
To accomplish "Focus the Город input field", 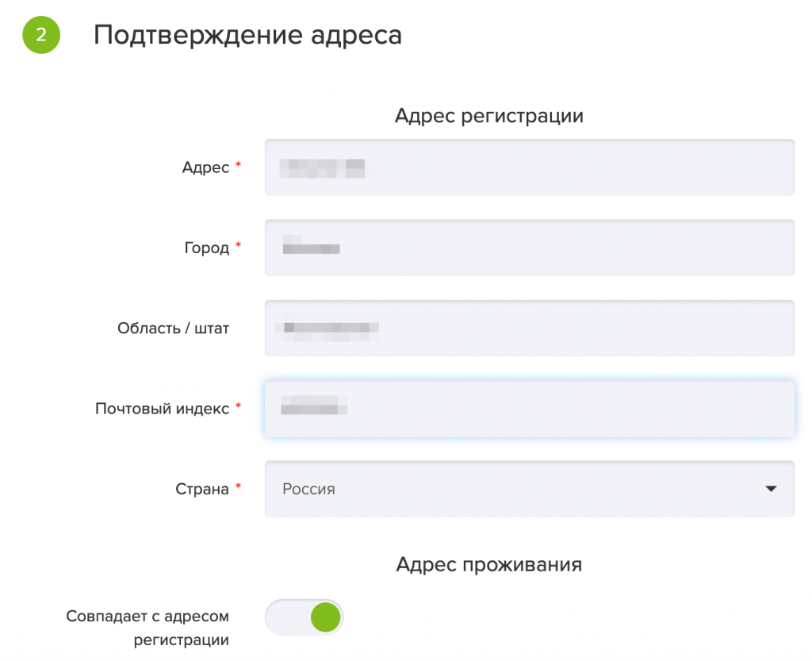I will tap(529, 248).
